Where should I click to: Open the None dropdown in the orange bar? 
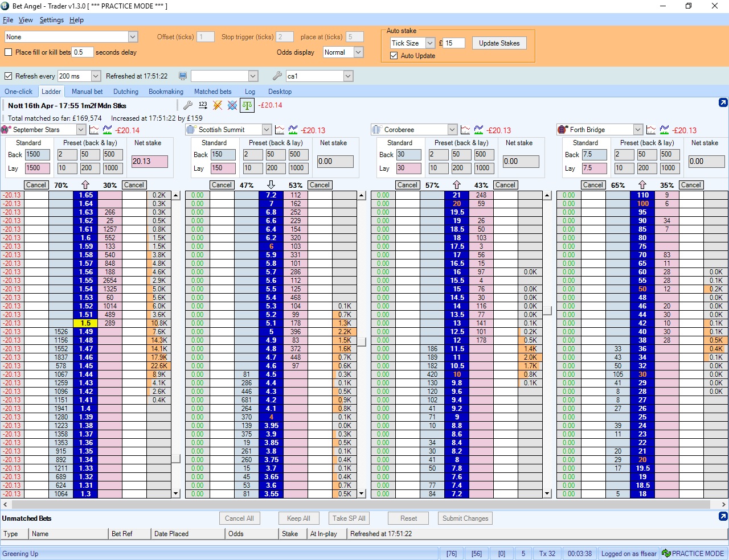(x=133, y=37)
